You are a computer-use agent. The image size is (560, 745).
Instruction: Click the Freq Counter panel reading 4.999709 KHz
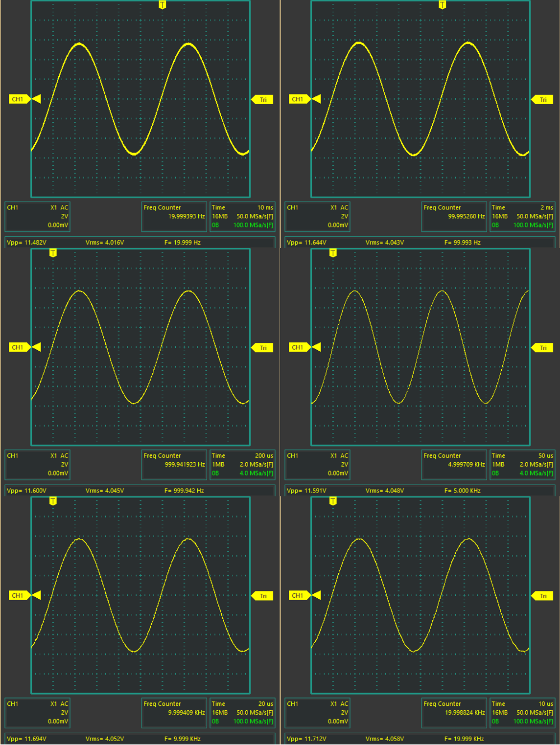[454, 464]
